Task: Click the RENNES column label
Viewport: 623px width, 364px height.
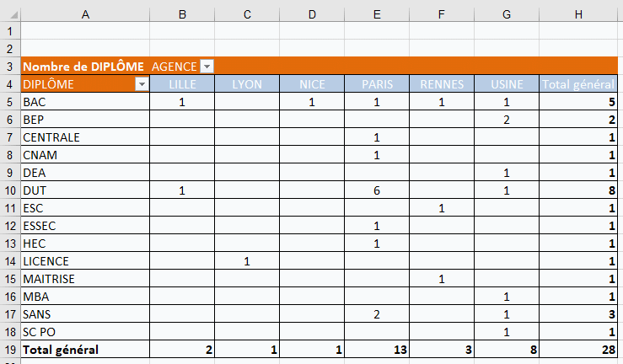Action: [442, 84]
